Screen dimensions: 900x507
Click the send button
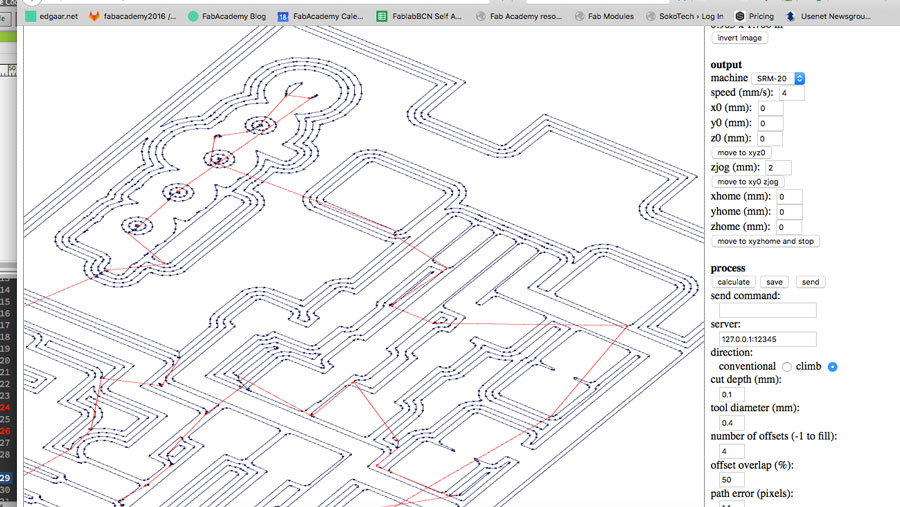(x=810, y=282)
